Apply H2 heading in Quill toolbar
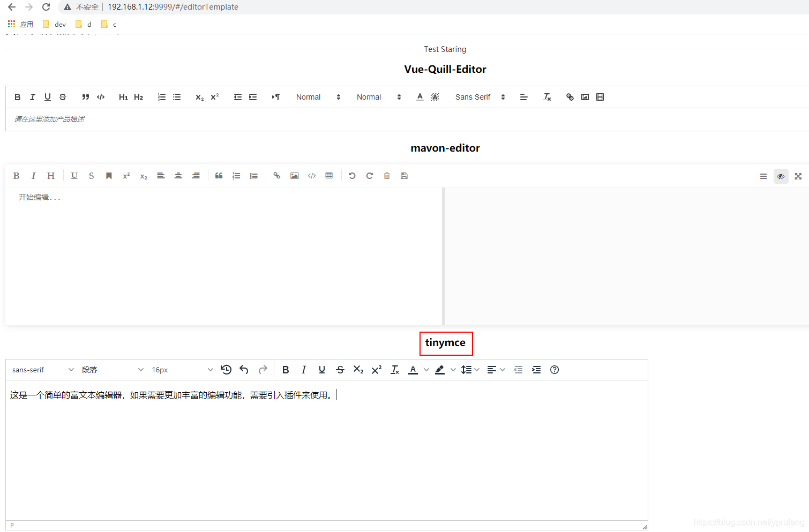Viewport: 809px width, 532px height. [139, 97]
